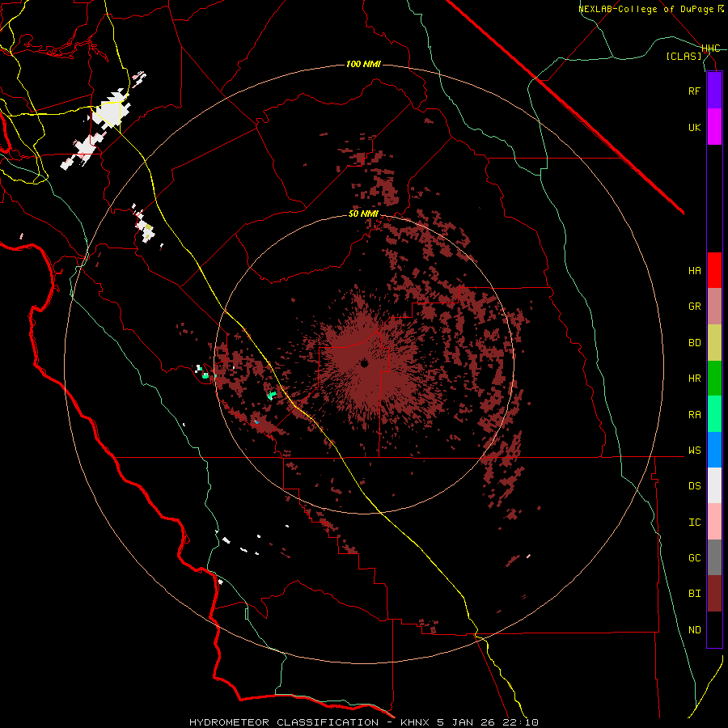Click the HA legend label
The image size is (728, 728).
(694, 271)
